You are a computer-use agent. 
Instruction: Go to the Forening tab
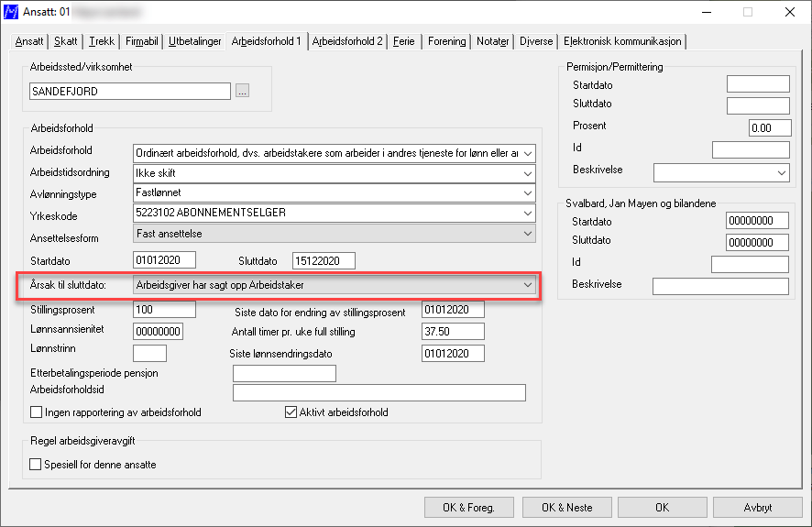447,41
